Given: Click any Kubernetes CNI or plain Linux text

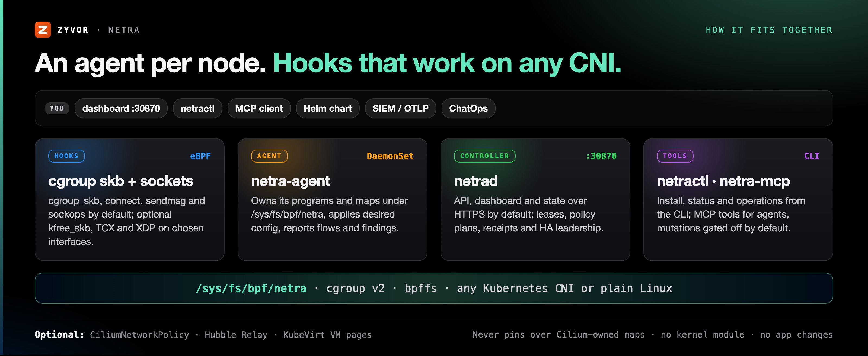Looking at the screenshot, I should 564,288.
